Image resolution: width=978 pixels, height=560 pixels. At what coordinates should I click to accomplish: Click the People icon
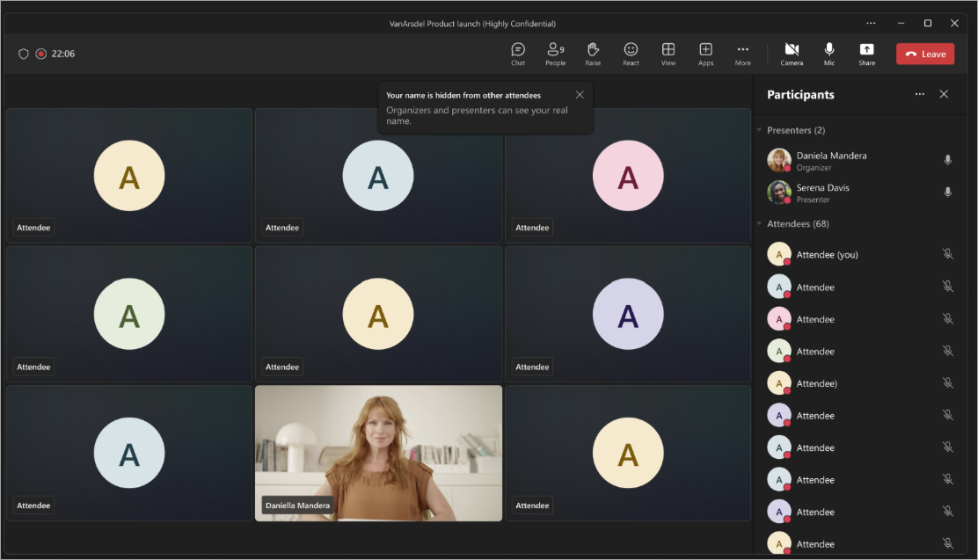tap(555, 53)
